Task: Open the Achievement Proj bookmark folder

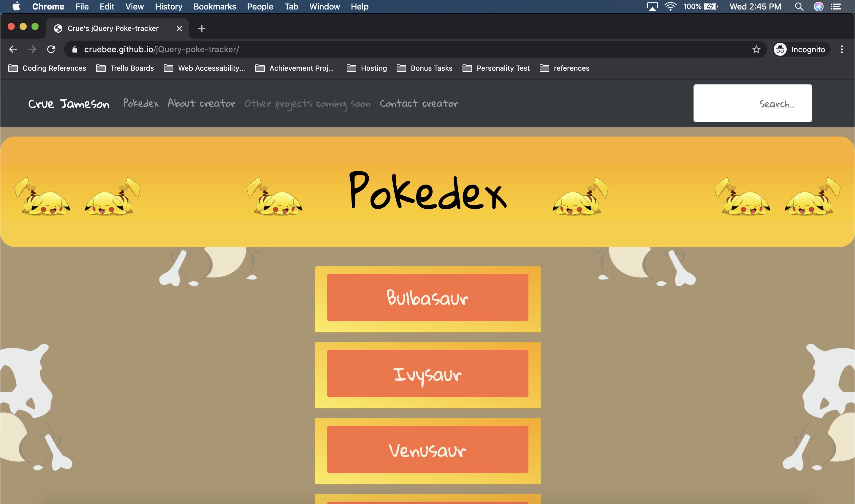Action: click(x=294, y=68)
